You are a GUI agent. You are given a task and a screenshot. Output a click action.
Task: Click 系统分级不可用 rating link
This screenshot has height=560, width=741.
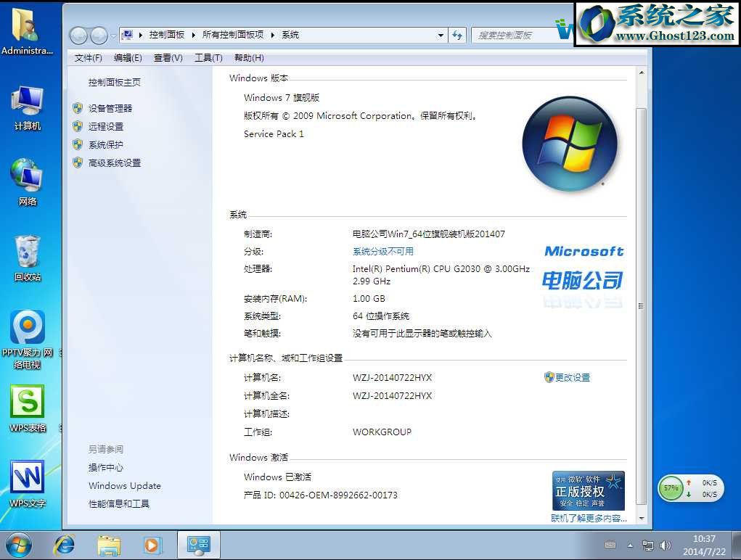coord(382,251)
